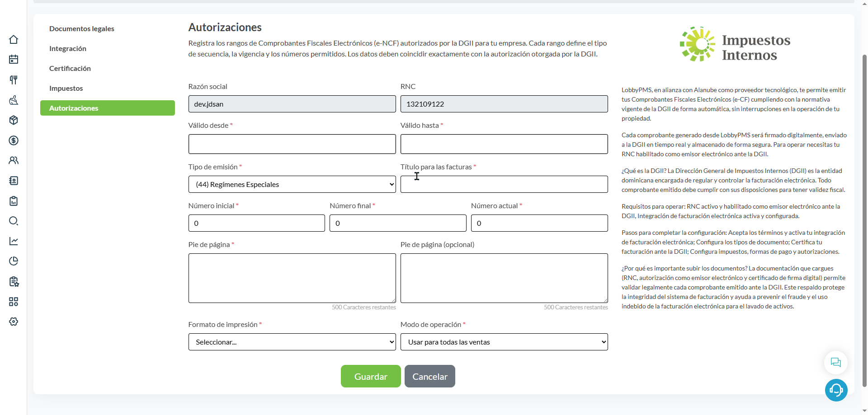Open the home icon in sidebar
868x415 pixels.
click(x=14, y=39)
